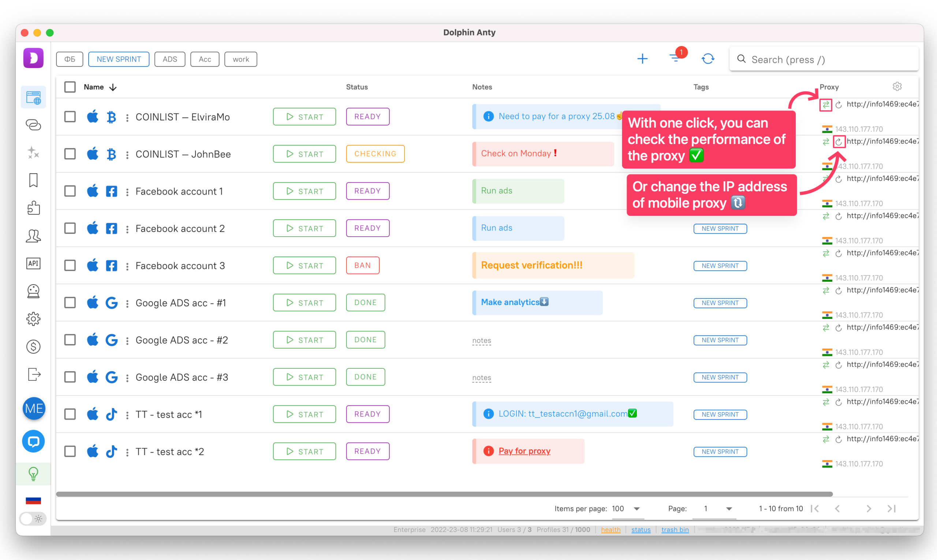This screenshot has height=560, width=937.
Task: Open the three-dot menu for Facebook account 1
Action: 127,192
